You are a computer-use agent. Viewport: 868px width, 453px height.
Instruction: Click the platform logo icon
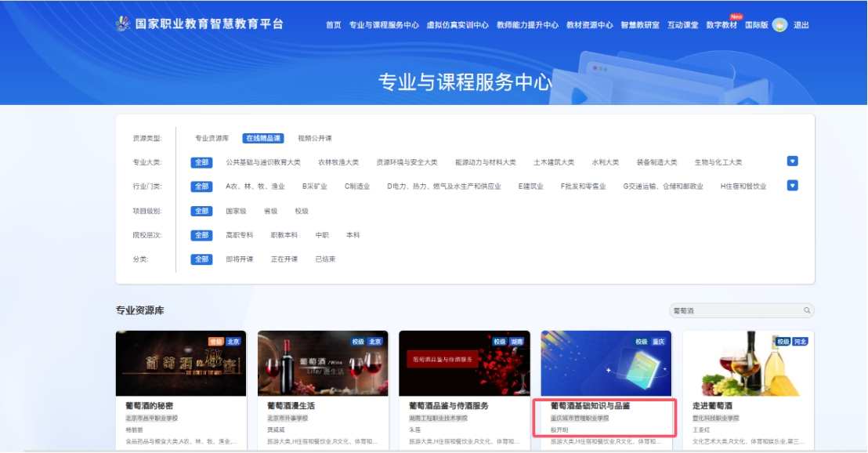coord(123,24)
